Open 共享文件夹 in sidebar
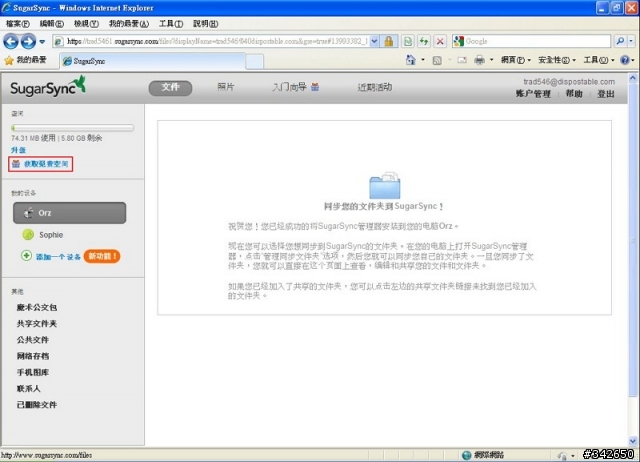Image resolution: width=640 pixels, height=462 pixels. (x=37, y=324)
